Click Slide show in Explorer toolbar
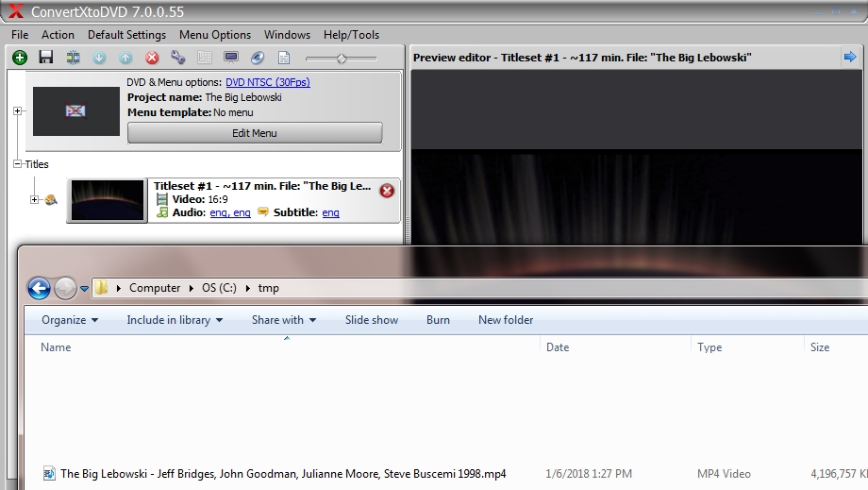The width and height of the screenshot is (868, 490). click(x=372, y=320)
